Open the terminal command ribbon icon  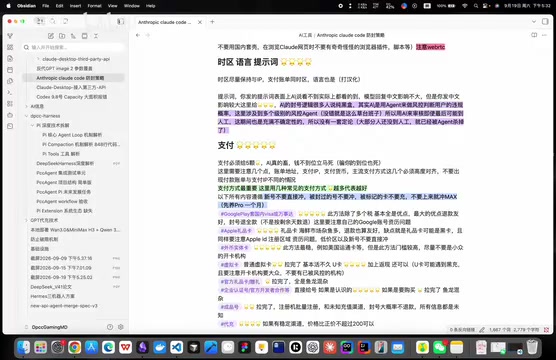click(10, 93)
